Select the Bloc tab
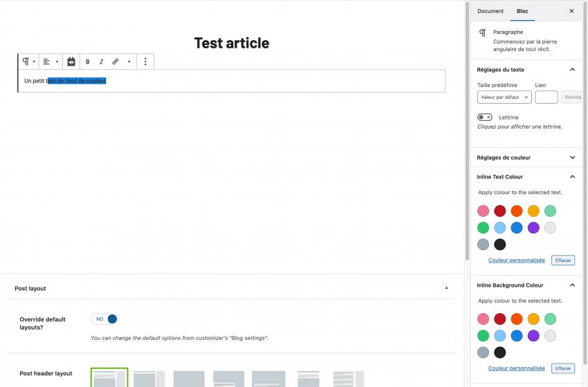The width and height of the screenshot is (588, 387). tap(522, 11)
